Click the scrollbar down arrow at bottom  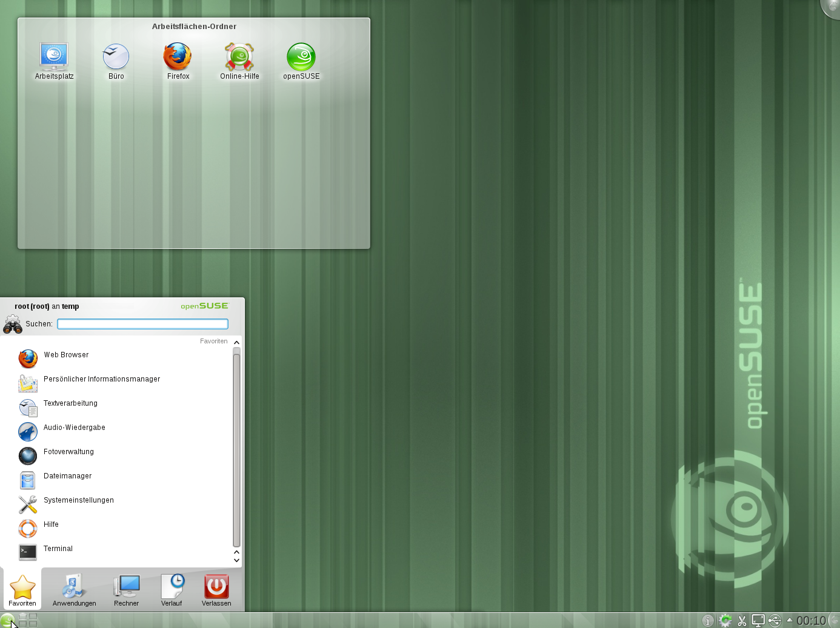click(x=236, y=560)
